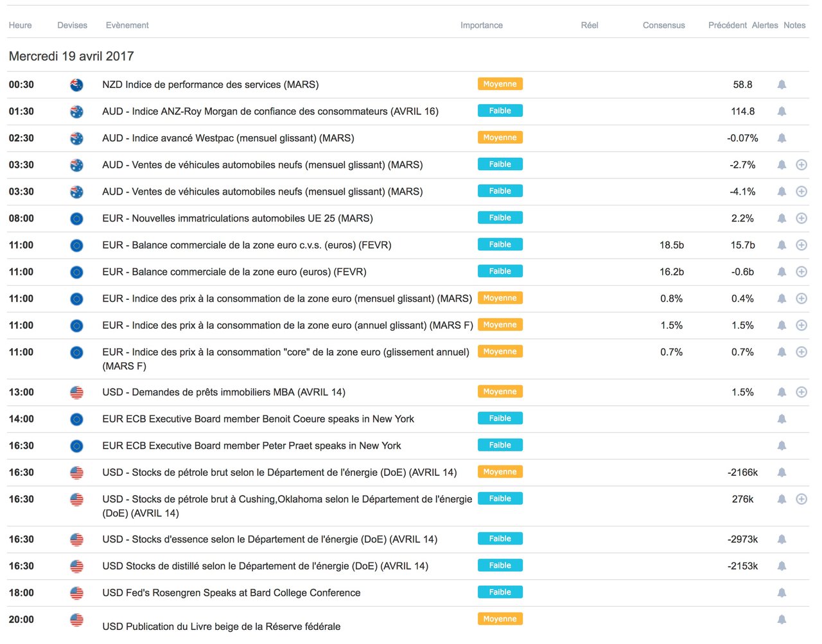The width and height of the screenshot is (822, 644).
Task: Expand plus icon for Cushing, Oklahoma crude stocks
Action: (801, 499)
